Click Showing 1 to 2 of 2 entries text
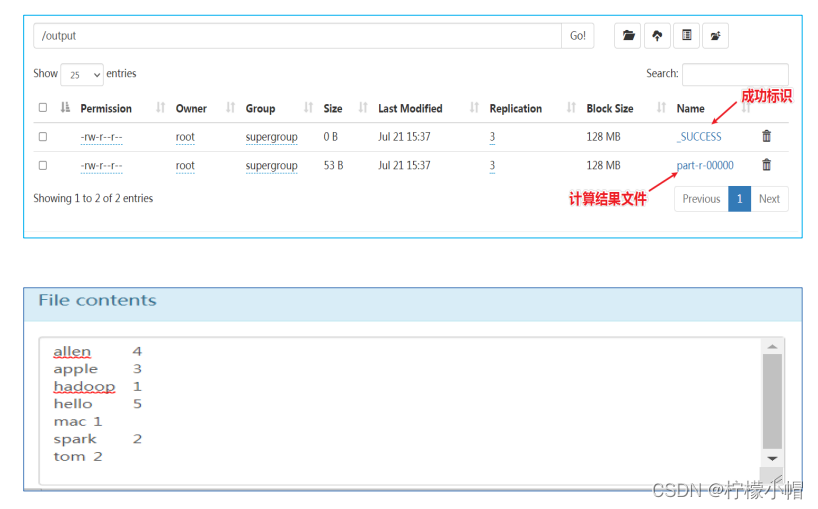The height and width of the screenshot is (509, 818). 93,198
